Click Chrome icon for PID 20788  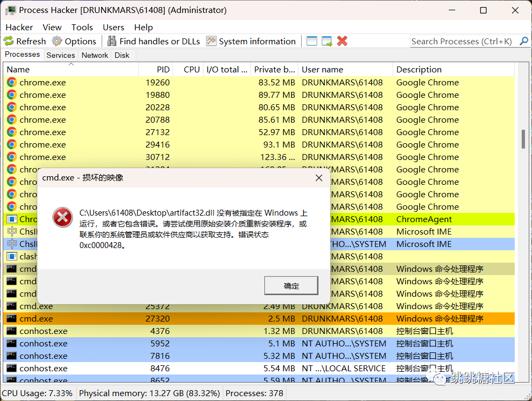(12, 120)
